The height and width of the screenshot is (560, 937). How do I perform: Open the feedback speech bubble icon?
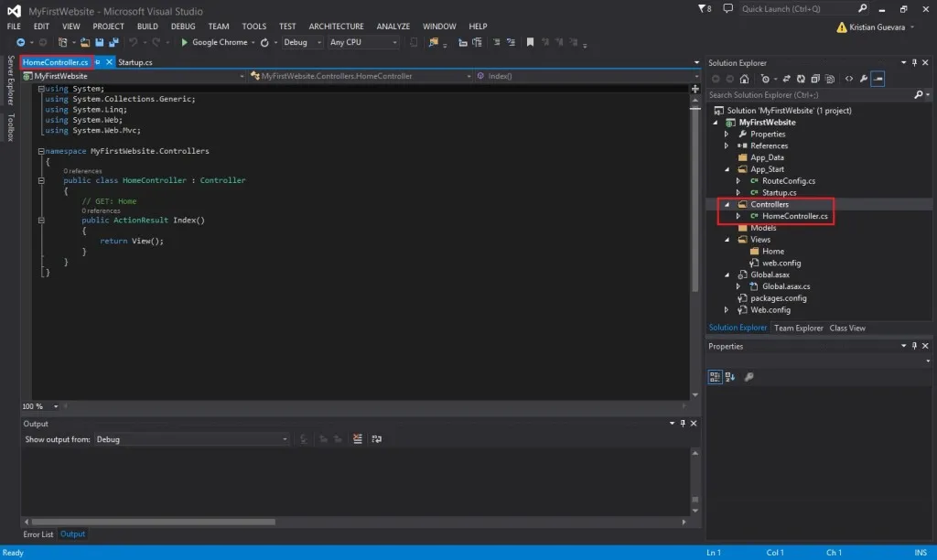(727, 9)
